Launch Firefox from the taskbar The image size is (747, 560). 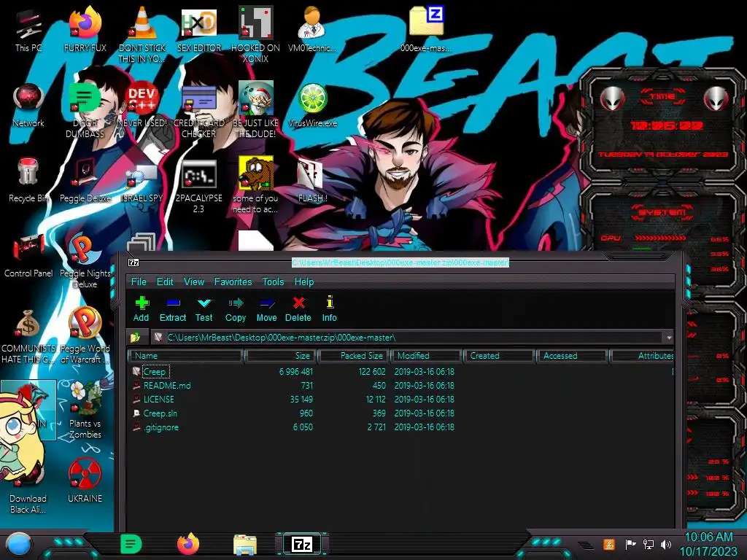pyautogui.click(x=188, y=544)
